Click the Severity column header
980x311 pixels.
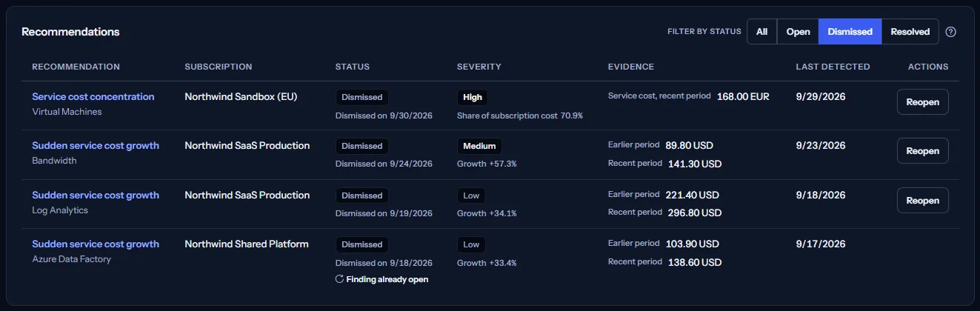479,67
